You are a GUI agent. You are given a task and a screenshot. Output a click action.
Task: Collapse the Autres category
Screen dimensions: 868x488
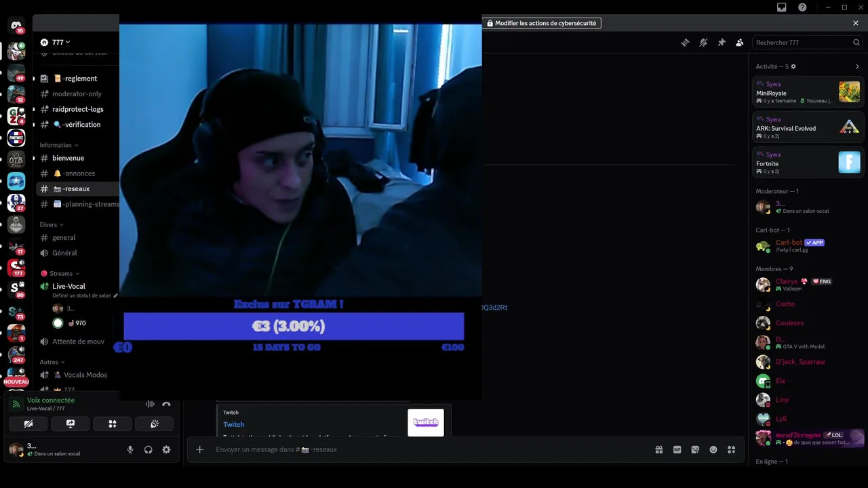52,362
